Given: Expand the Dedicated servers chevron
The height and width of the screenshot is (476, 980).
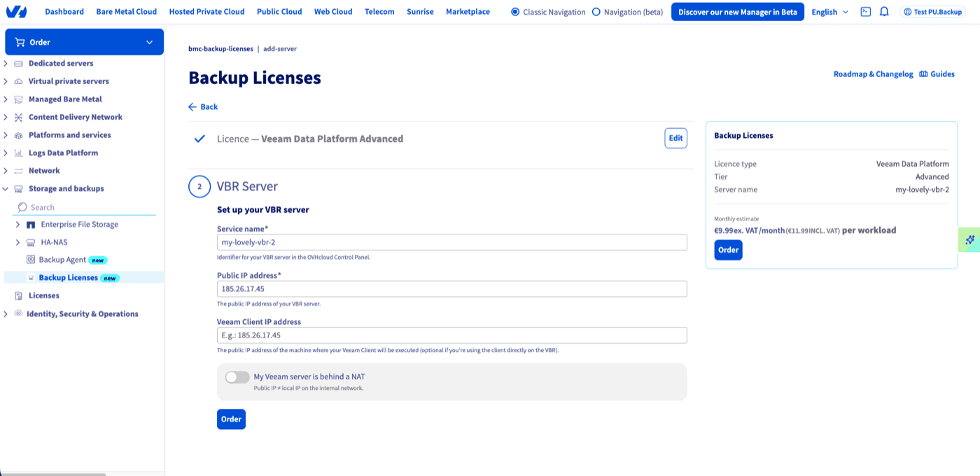Looking at the screenshot, I should (x=6, y=64).
